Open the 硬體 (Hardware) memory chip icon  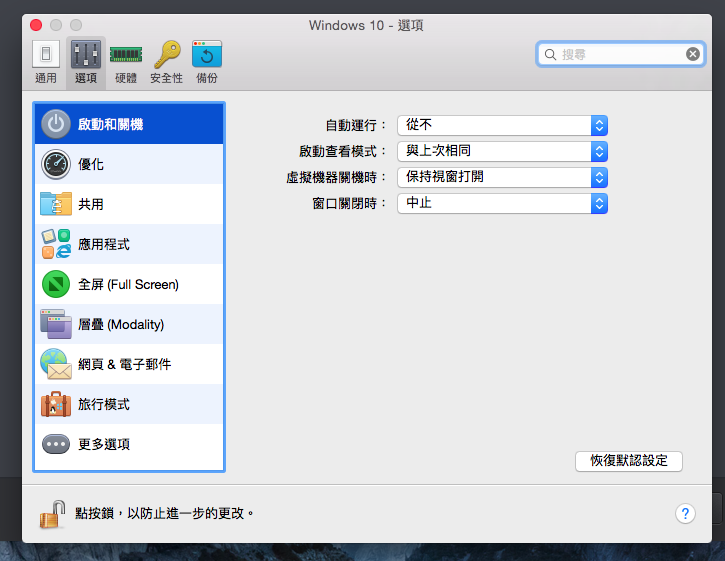coord(126,54)
